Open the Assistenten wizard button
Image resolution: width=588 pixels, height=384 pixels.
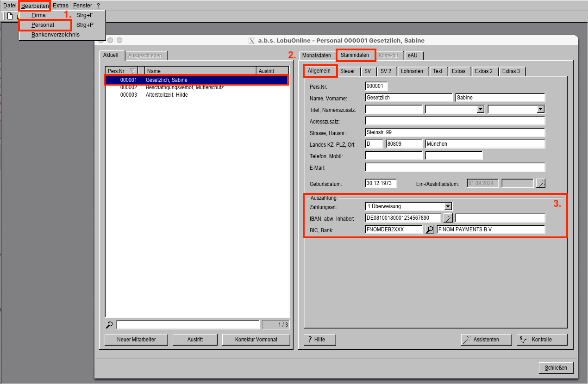pyautogui.click(x=486, y=340)
